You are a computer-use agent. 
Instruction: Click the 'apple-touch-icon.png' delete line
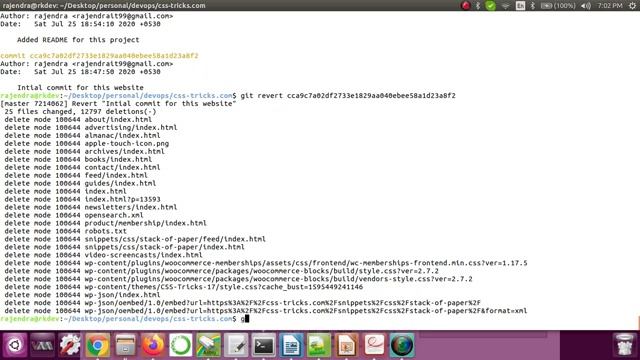click(87, 143)
